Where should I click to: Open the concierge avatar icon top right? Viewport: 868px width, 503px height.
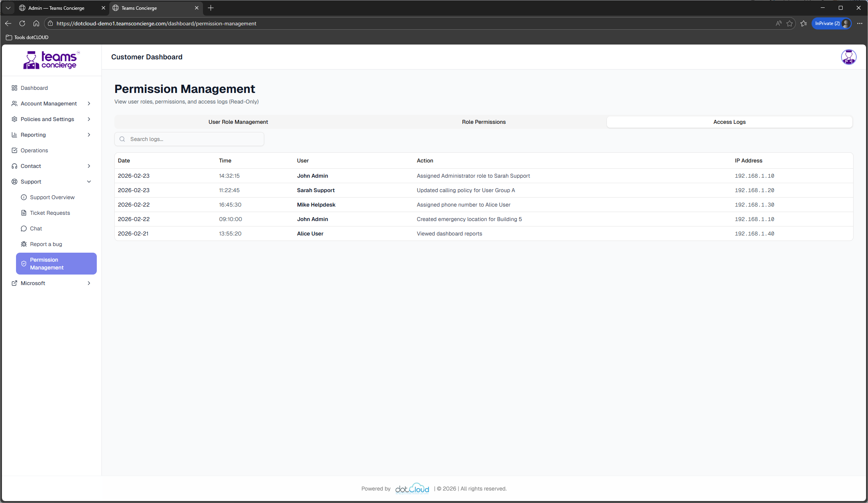[848, 57]
